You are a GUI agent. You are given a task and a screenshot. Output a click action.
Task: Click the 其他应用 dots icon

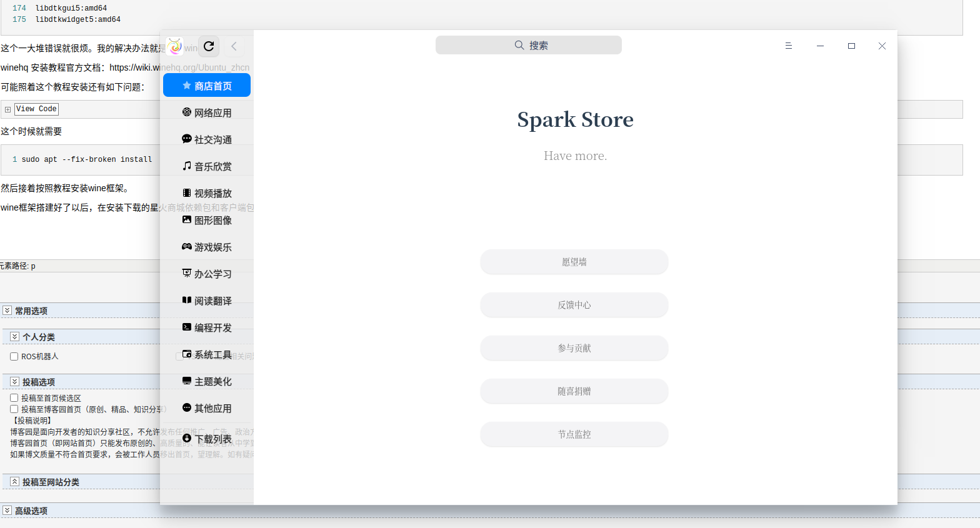click(x=186, y=408)
